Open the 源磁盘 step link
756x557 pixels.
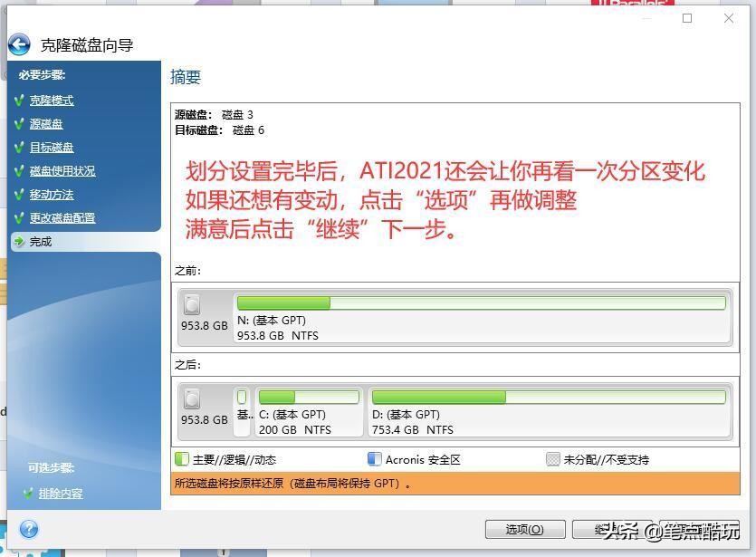[x=45, y=123]
